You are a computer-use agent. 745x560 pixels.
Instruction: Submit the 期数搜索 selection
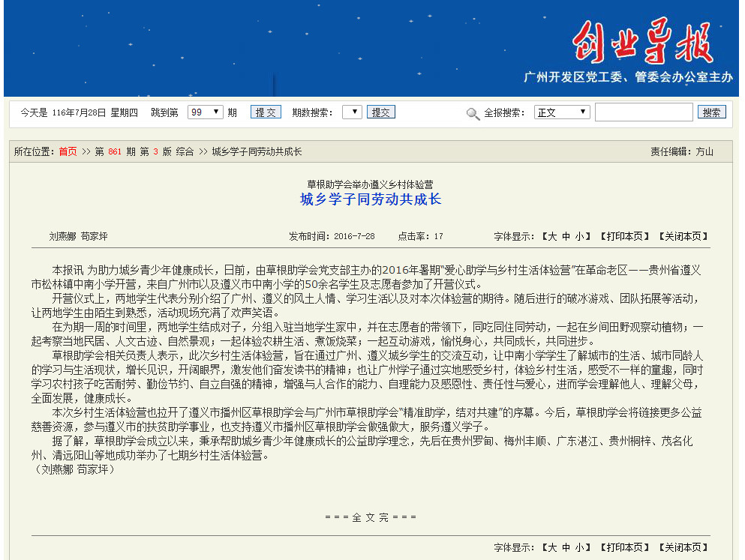pyautogui.click(x=380, y=112)
